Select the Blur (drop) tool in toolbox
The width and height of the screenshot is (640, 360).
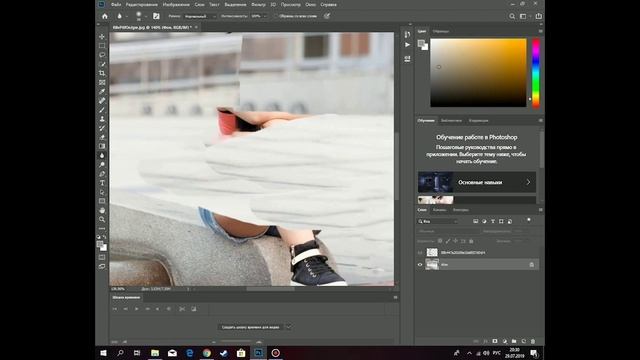click(102, 156)
